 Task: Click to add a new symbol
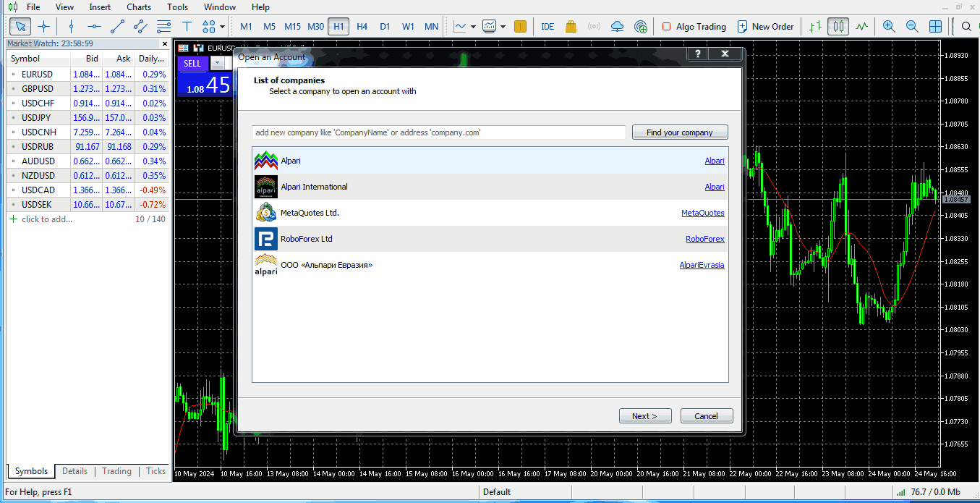(x=41, y=219)
